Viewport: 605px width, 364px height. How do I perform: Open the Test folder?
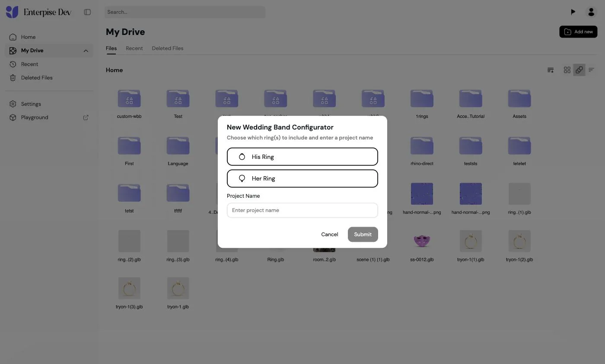tap(178, 99)
